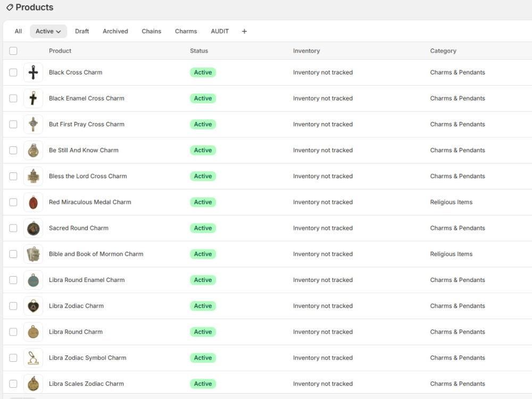Open Black Enamel Cross Charm thumbnail

pos(33,98)
